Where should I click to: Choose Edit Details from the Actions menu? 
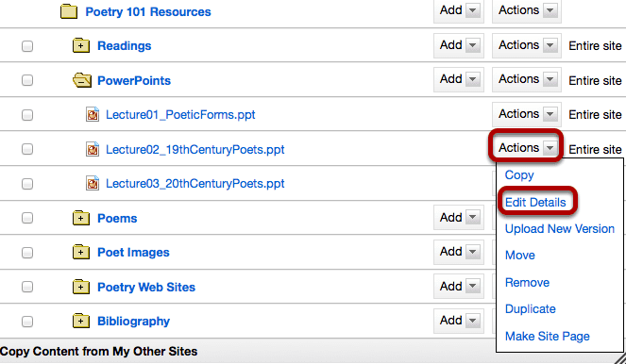click(x=535, y=202)
